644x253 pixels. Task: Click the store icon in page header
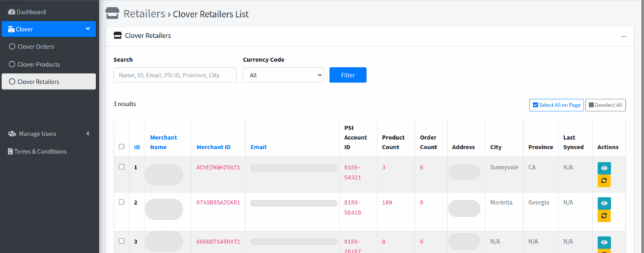click(112, 13)
